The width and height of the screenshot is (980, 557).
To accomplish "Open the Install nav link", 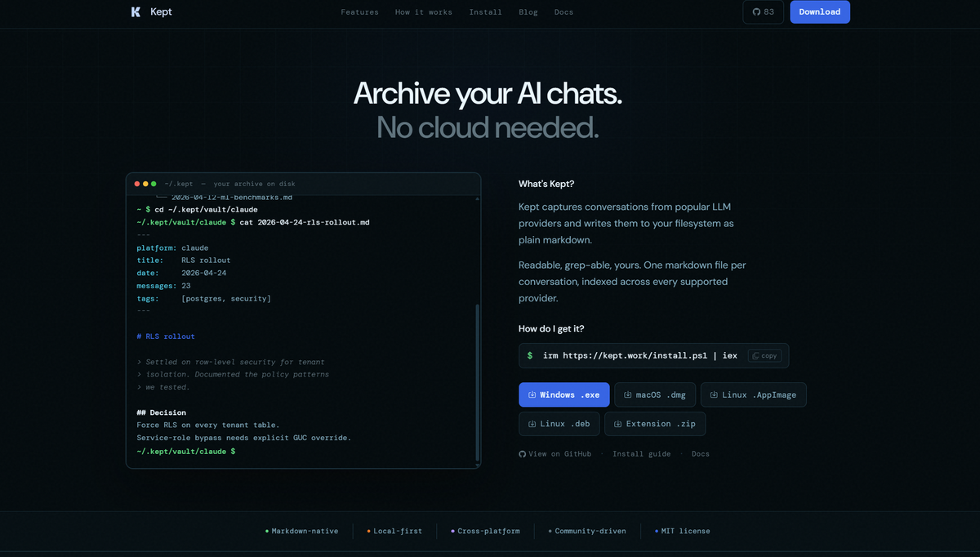I will tap(486, 12).
